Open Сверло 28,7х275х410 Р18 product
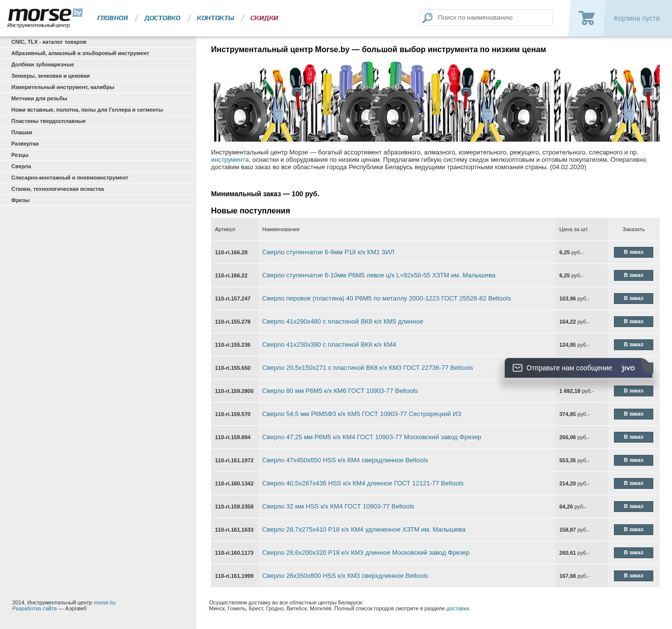Screen dimensions: 672x629 coord(364,530)
